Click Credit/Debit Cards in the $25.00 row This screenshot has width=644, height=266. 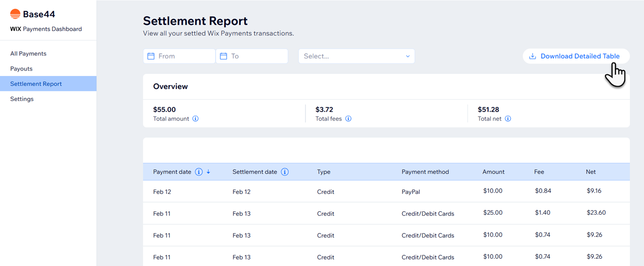tap(428, 213)
